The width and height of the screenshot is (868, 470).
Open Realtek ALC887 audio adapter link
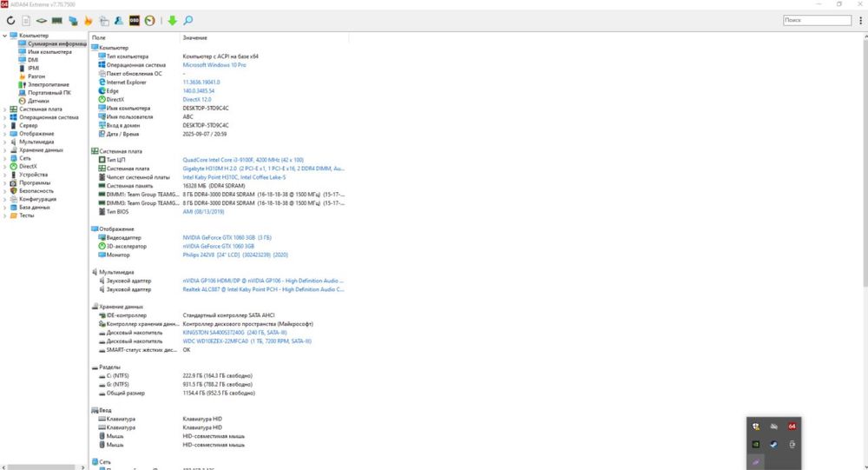[x=264, y=289]
